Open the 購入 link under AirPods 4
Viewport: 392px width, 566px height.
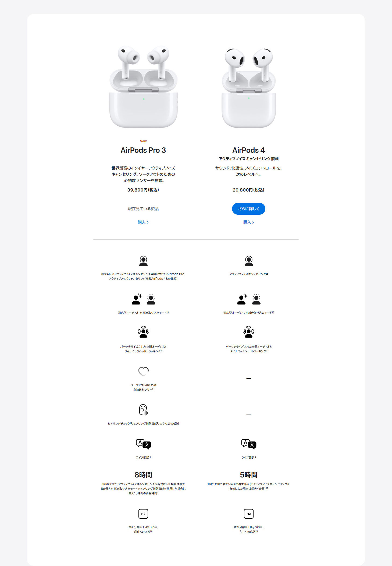click(x=249, y=222)
